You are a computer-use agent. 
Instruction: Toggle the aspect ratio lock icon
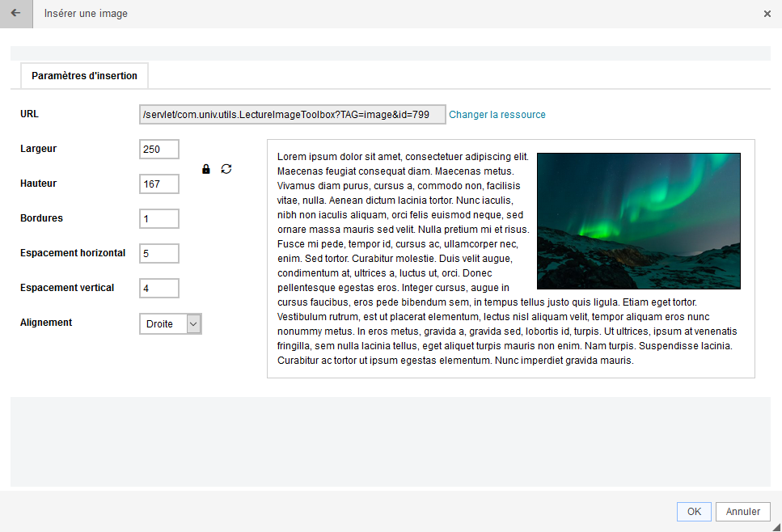click(206, 169)
